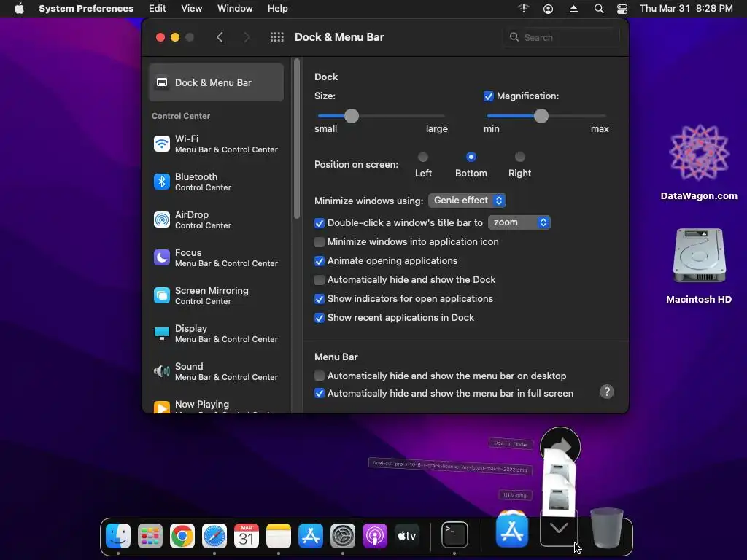Toggle double-click title bar checkbox
Image resolution: width=747 pixels, height=560 pixels.
point(320,223)
